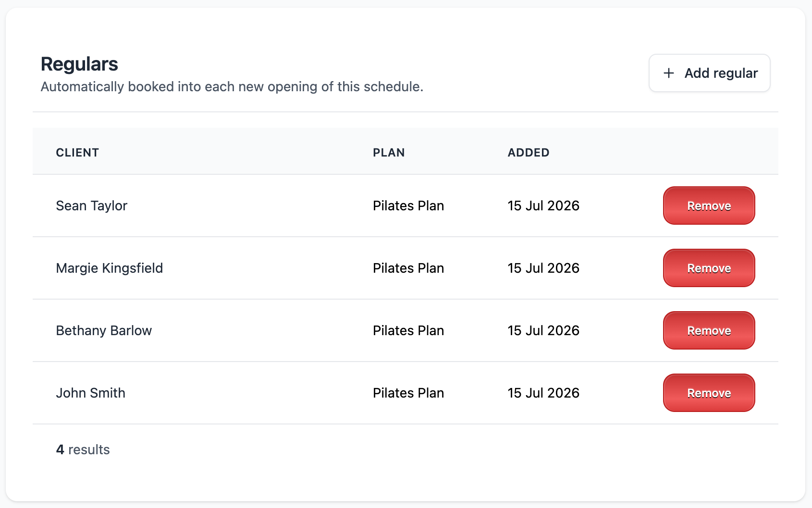812x508 pixels.
Task: Click the Add regular button
Action: (710, 73)
